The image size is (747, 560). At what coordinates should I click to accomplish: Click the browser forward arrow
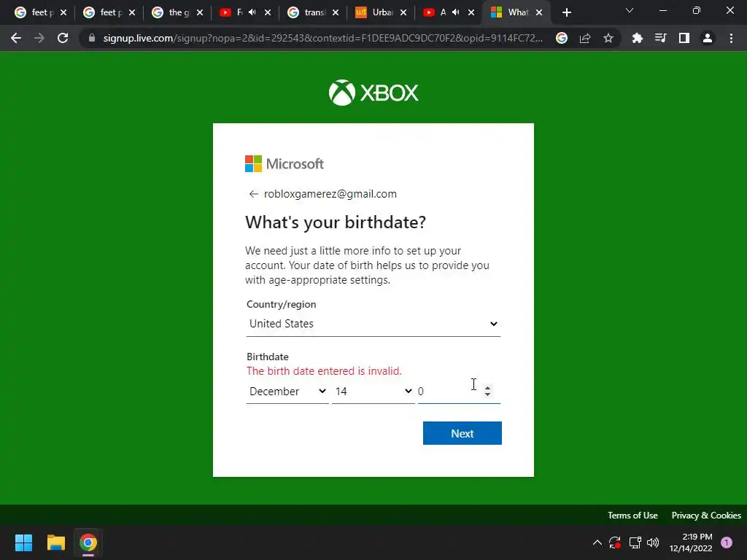click(39, 38)
